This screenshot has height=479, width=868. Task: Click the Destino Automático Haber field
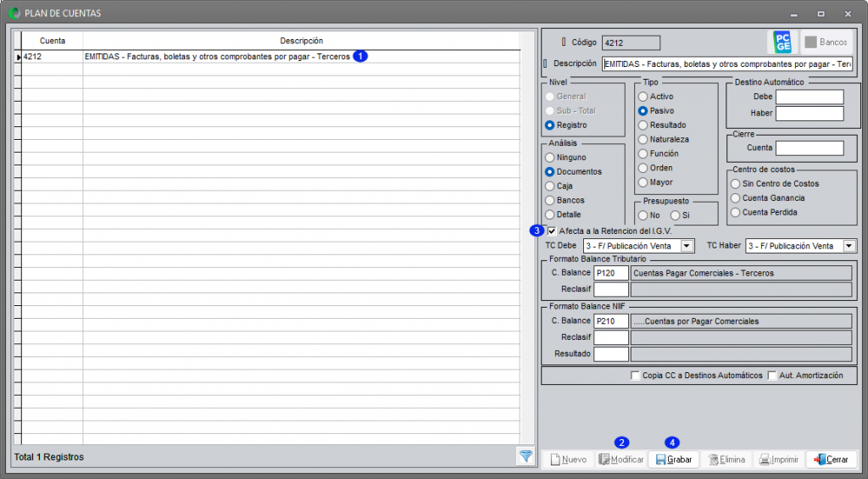810,114
